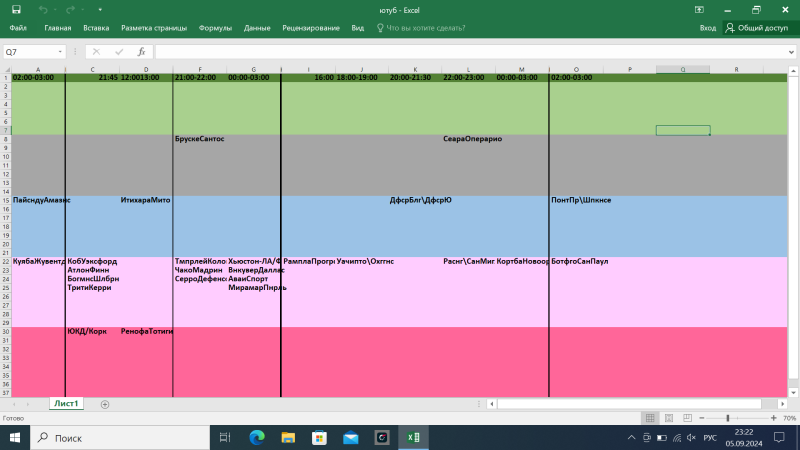
Task: Click the zoom slider in status bar
Action: (x=728, y=418)
